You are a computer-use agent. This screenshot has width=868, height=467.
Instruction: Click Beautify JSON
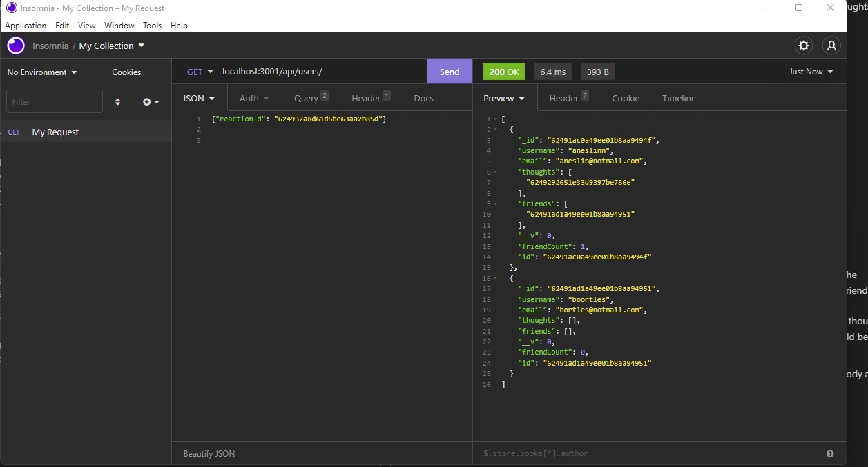point(209,454)
